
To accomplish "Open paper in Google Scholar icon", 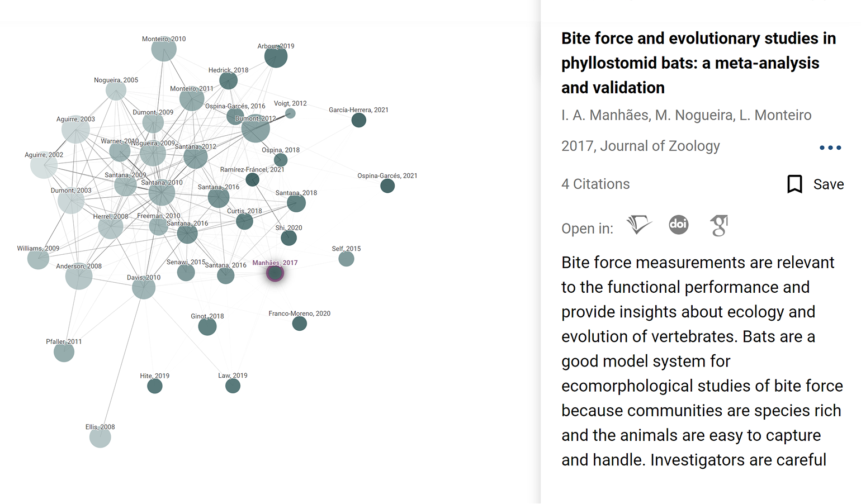I will 719,226.
